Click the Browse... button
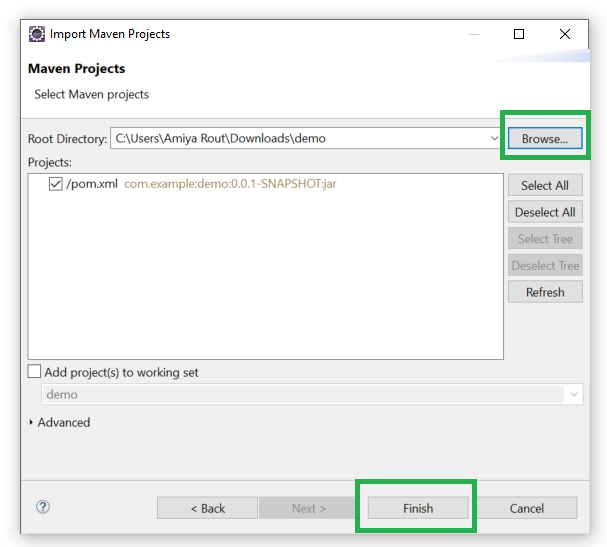The width and height of the screenshot is (607, 547). [x=545, y=138]
